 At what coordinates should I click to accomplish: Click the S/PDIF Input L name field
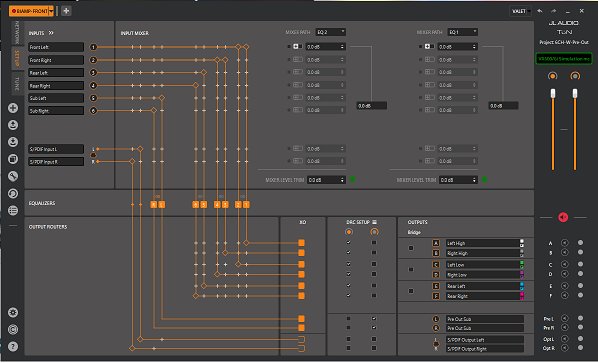pos(56,149)
